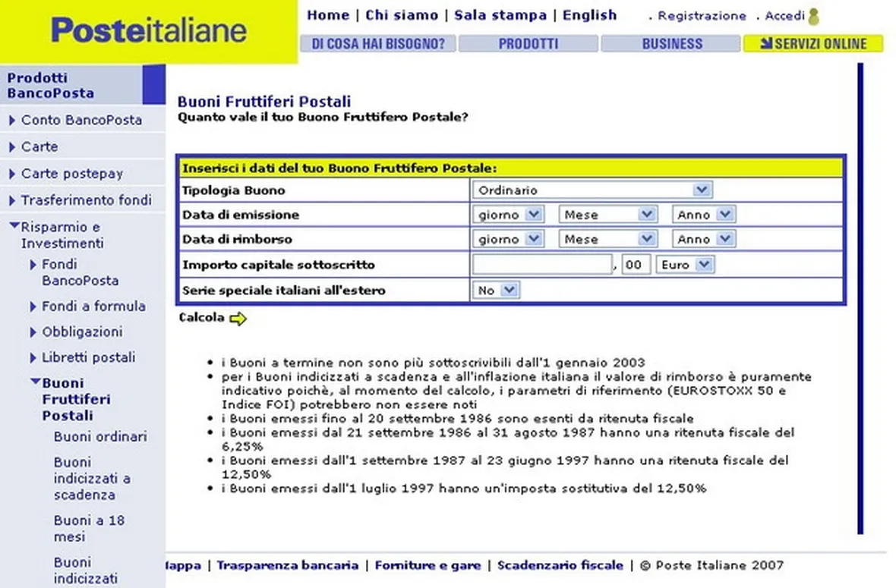Open Anno dropdown for Data di rimborso
The width and height of the screenshot is (896, 588).
coord(703,239)
